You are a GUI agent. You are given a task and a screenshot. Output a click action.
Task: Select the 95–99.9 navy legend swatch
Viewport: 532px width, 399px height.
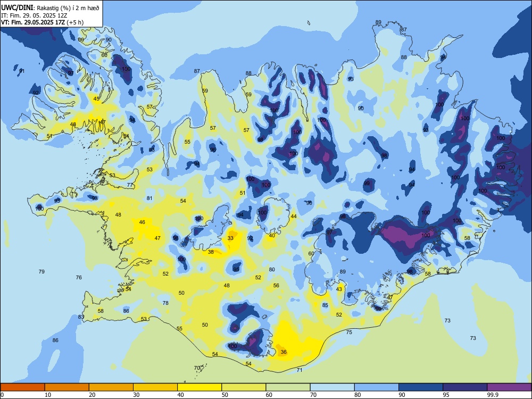pyautogui.click(x=465, y=387)
